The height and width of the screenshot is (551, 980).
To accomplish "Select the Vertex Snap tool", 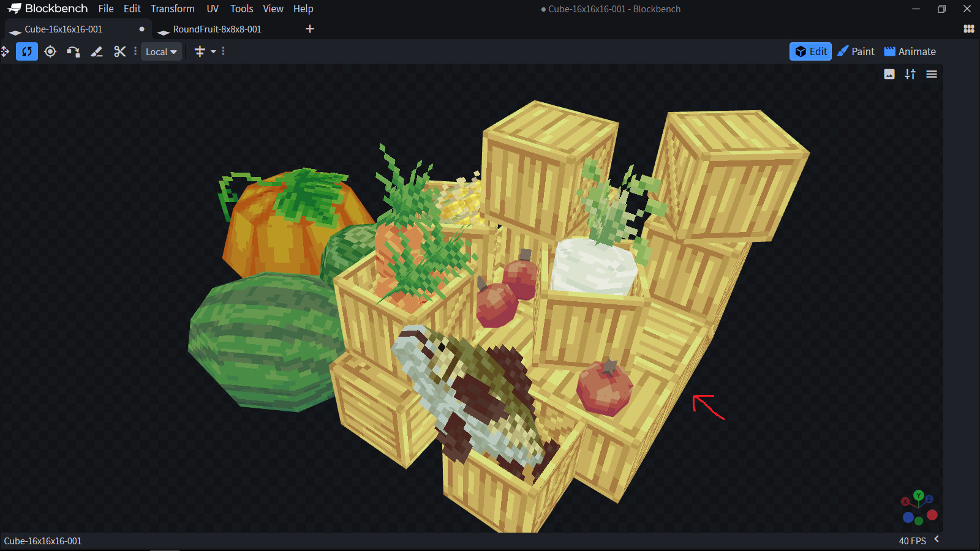I will coord(73,51).
